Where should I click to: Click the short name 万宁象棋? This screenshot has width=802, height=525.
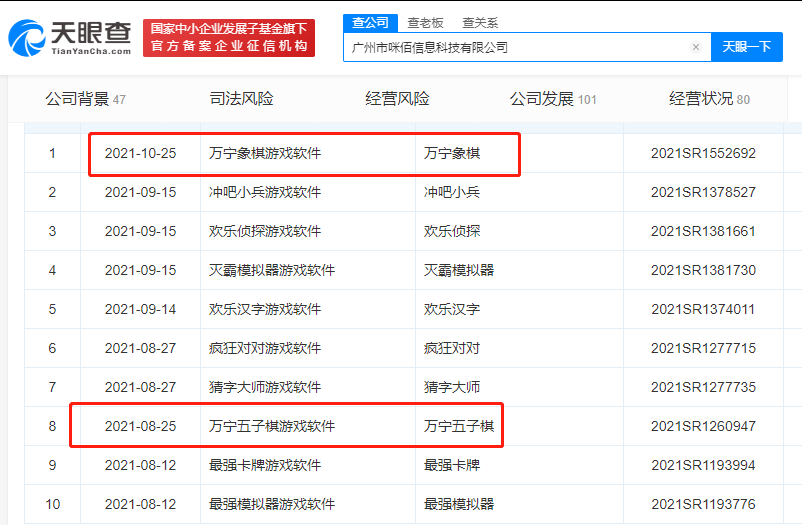tap(452, 153)
